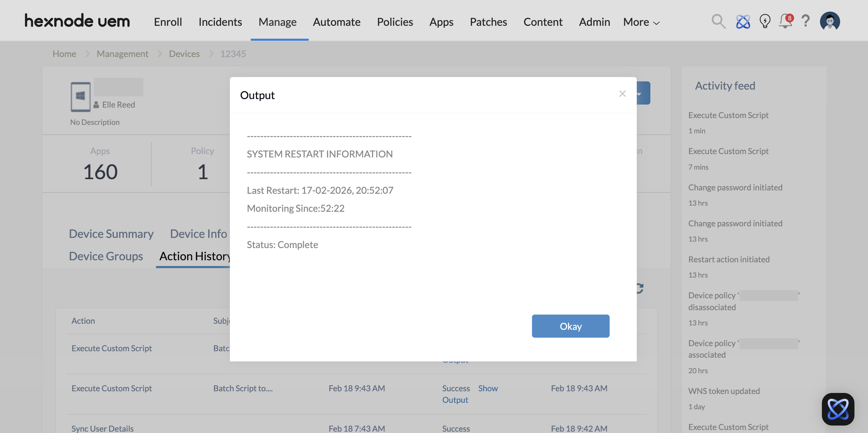Viewport: 868px width, 433px height.
Task: Switch to Device Summary tab
Action: (x=111, y=234)
